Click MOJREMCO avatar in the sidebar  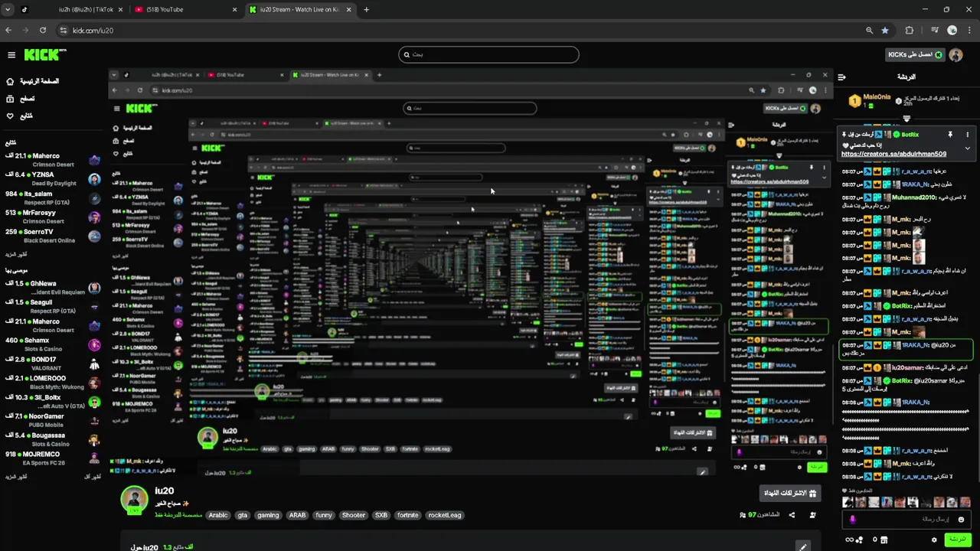[x=94, y=458]
